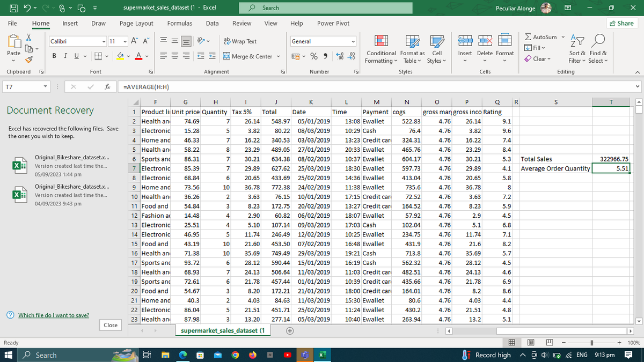Image resolution: width=644 pixels, height=362 pixels.
Task: Expand the Cell Styles gallery
Action: click(437, 49)
